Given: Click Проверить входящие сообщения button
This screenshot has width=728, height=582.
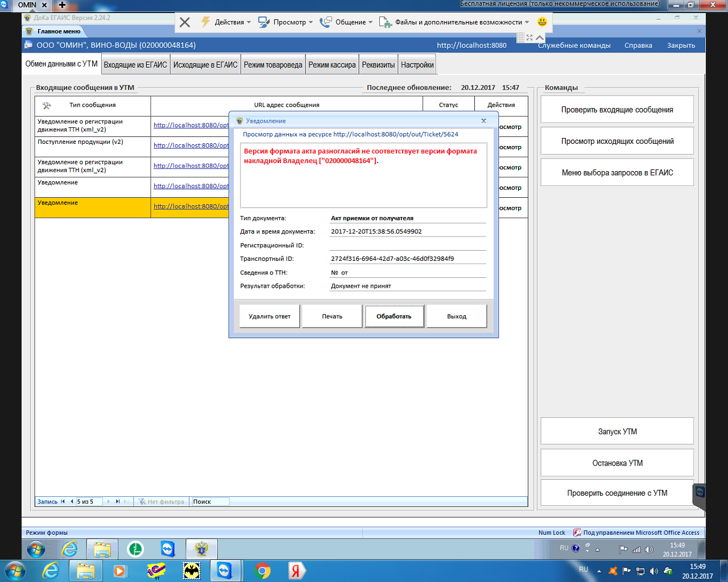Looking at the screenshot, I should coord(617,110).
